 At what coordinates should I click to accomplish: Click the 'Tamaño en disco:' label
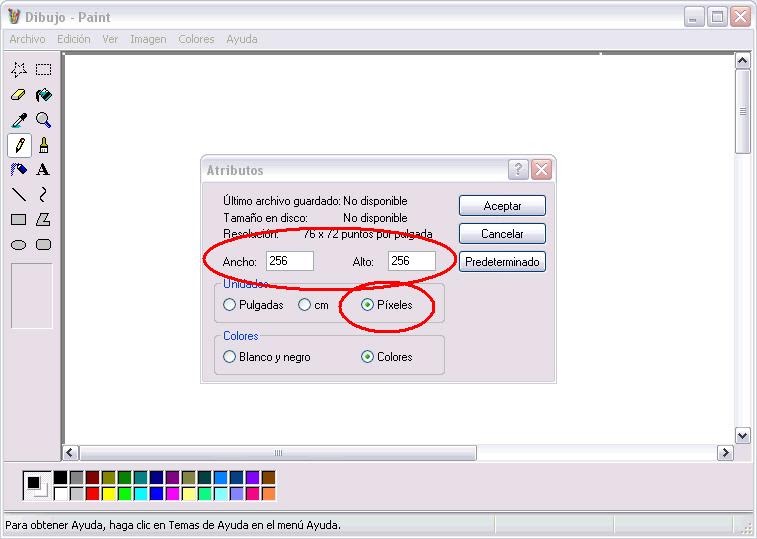265,218
